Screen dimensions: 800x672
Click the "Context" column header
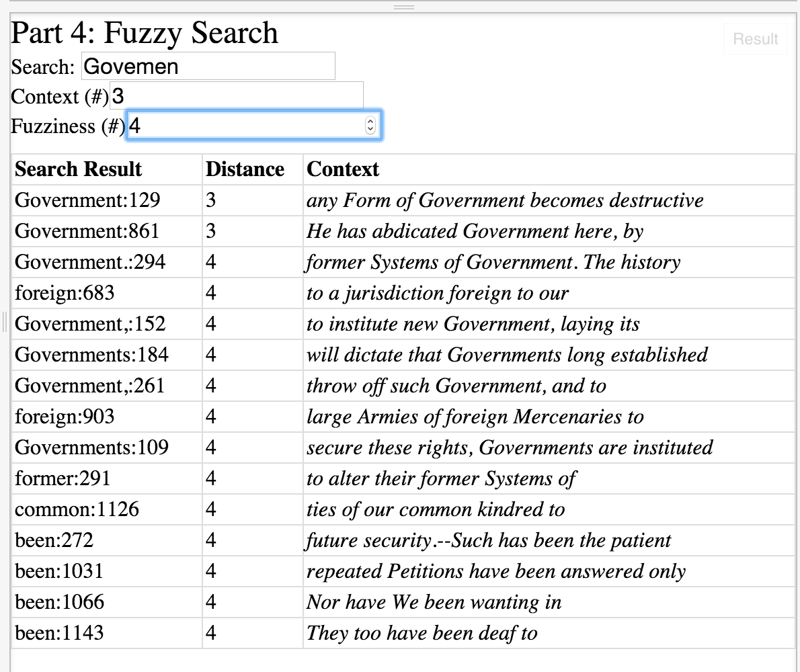pos(343,169)
